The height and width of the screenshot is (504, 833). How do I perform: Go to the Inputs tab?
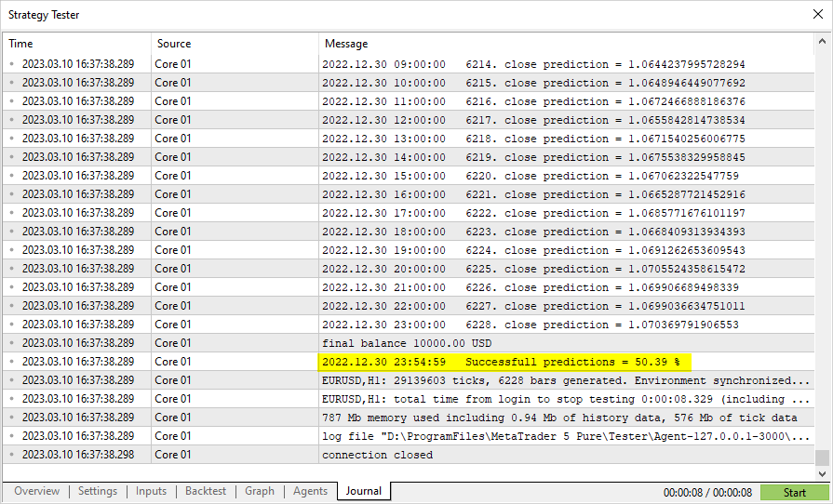[x=151, y=492]
